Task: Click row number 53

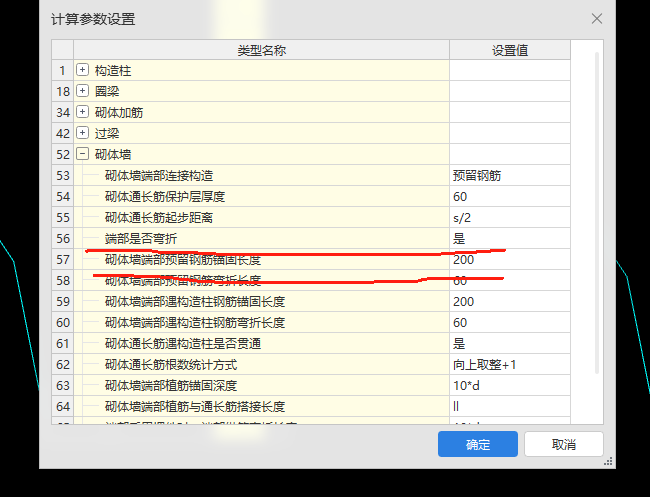Action: (x=63, y=175)
